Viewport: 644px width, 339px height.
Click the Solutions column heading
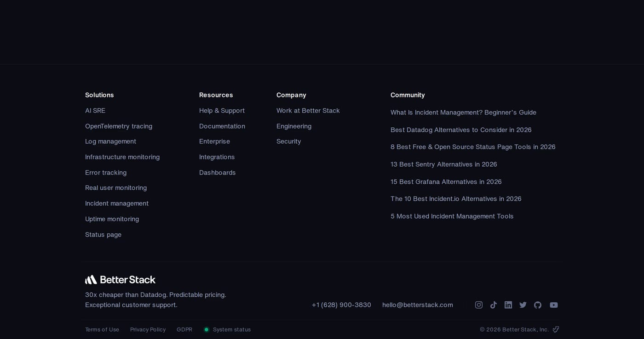coord(99,95)
